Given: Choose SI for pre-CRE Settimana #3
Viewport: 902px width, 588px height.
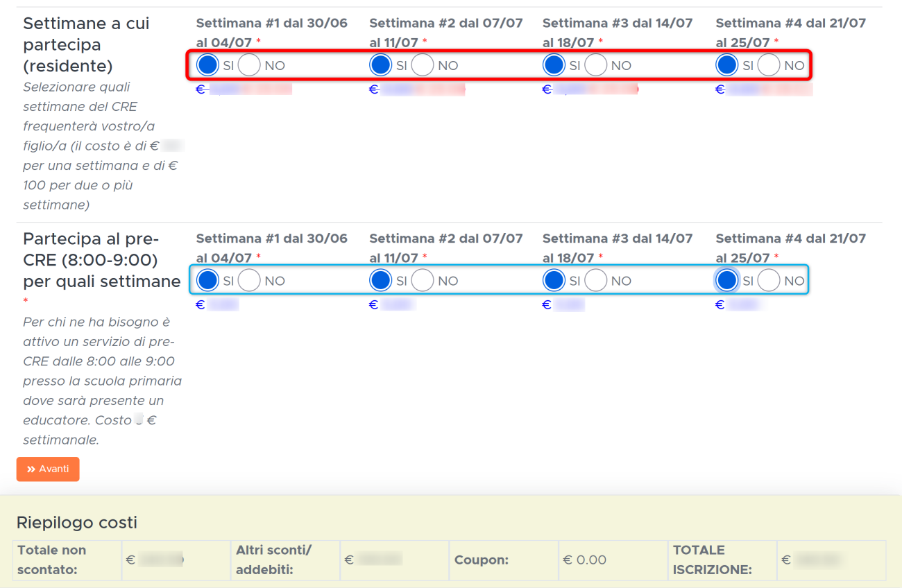Looking at the screenshot, I should [x=554, y=281].
